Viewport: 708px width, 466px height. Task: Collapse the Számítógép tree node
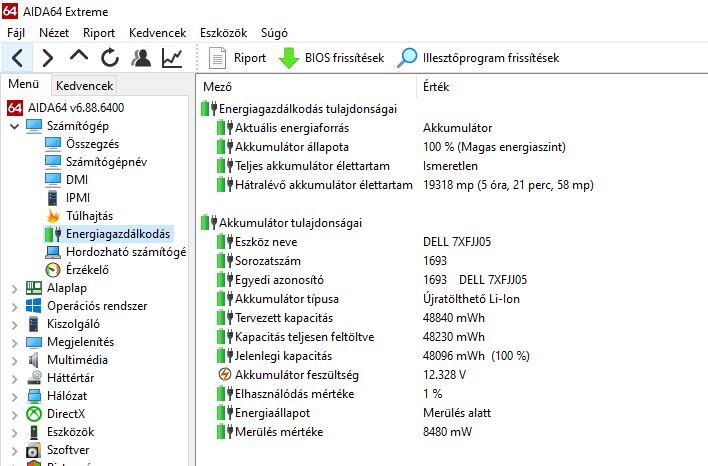pos(14,126)
